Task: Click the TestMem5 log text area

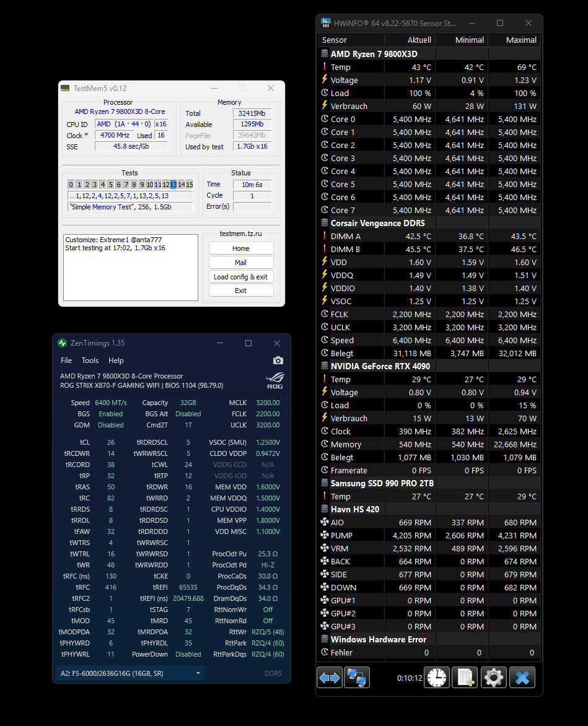Action: point(131,267)
